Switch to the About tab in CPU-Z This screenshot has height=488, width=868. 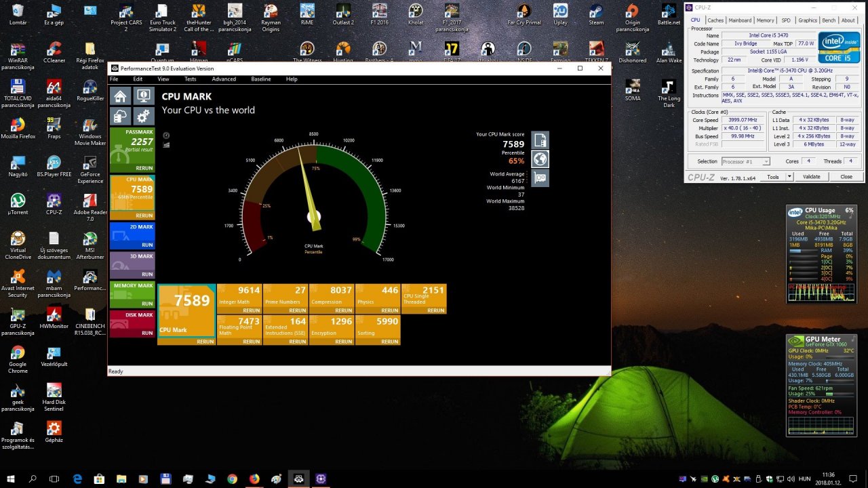tap(848, 20)
